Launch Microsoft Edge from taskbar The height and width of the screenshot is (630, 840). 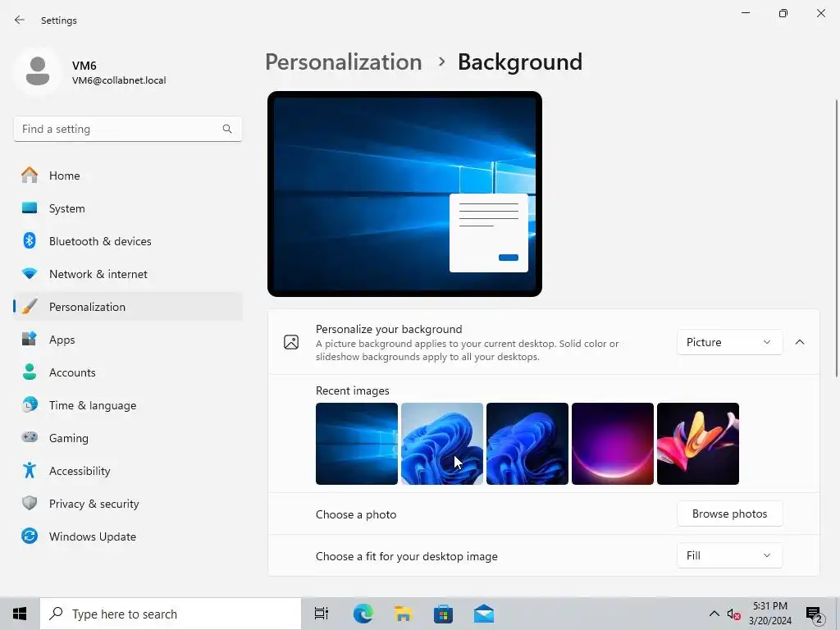click(x=363, y=614)
